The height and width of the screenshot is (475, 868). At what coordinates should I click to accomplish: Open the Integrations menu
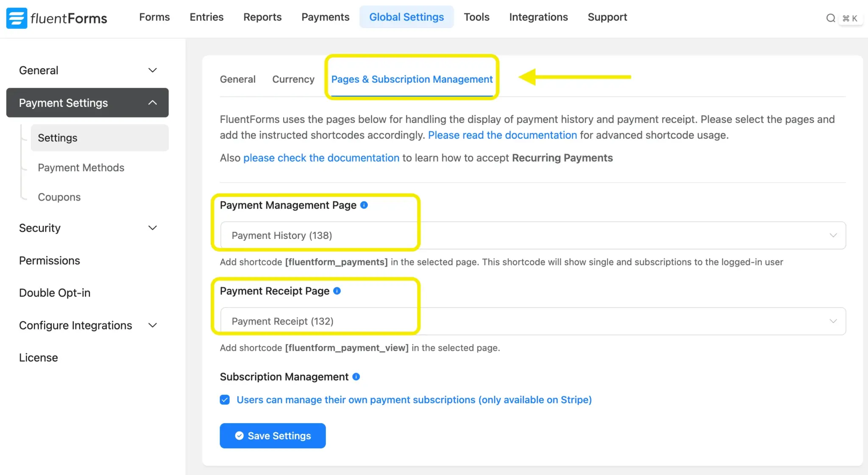tap(538, 17)
